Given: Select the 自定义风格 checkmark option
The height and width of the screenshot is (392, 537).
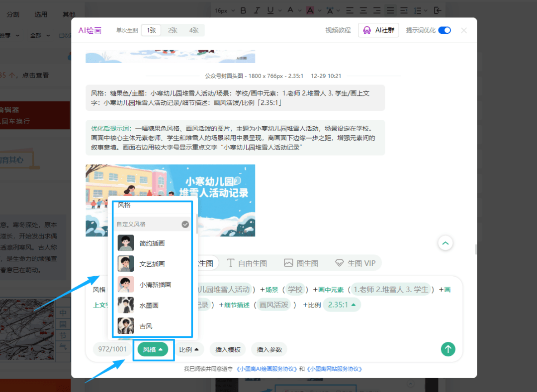Looking at the screenshot, I should [185, 224].
